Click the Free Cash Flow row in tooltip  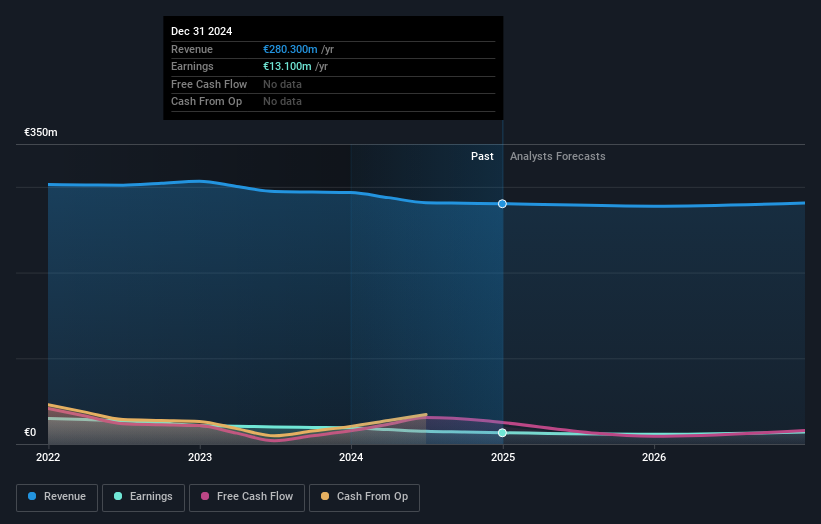pos(333,84)
